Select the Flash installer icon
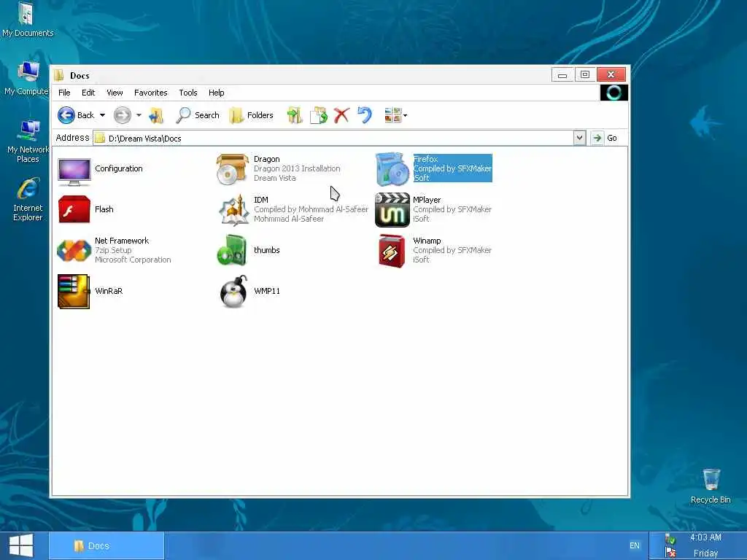 74,209
